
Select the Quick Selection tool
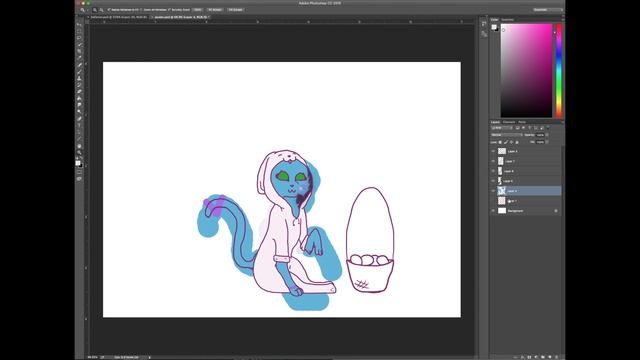[x=79, y=44]
